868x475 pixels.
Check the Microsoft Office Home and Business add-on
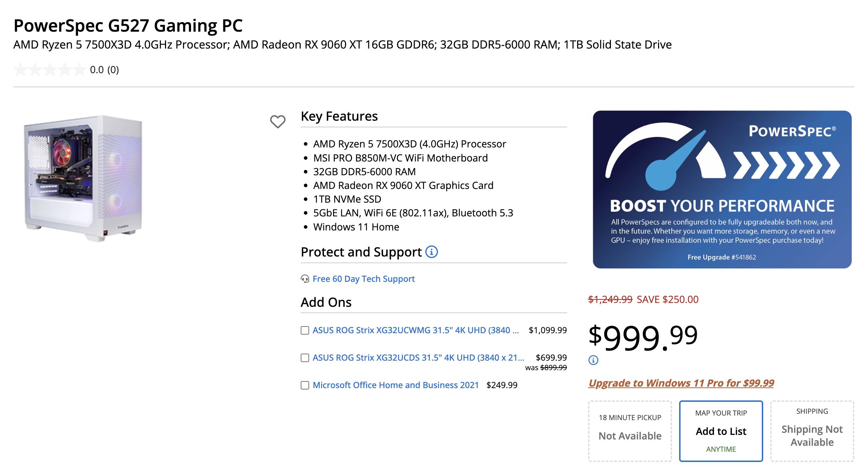click(305, 385)
